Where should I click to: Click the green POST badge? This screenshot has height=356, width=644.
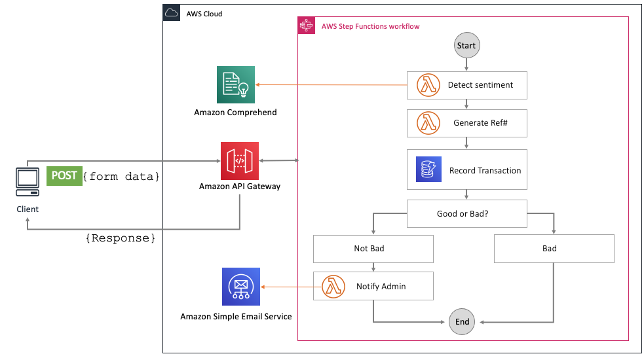pos(64,176)
